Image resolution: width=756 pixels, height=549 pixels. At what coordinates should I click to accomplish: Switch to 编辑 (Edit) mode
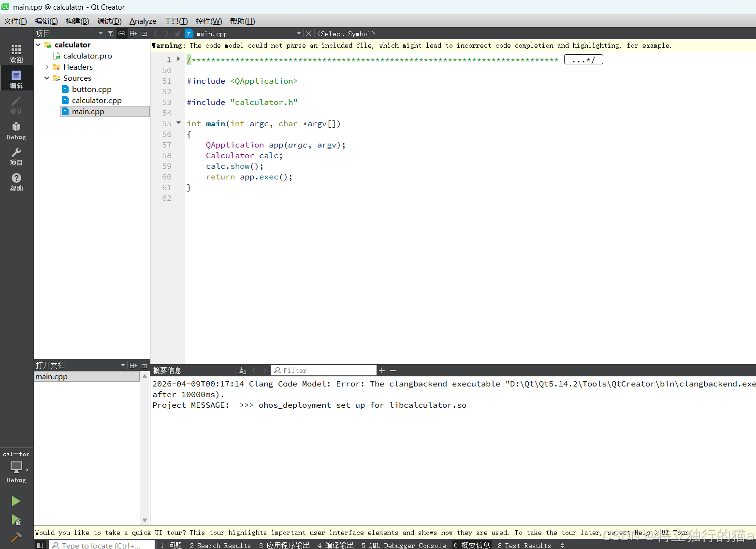click(x=16, y=79)
